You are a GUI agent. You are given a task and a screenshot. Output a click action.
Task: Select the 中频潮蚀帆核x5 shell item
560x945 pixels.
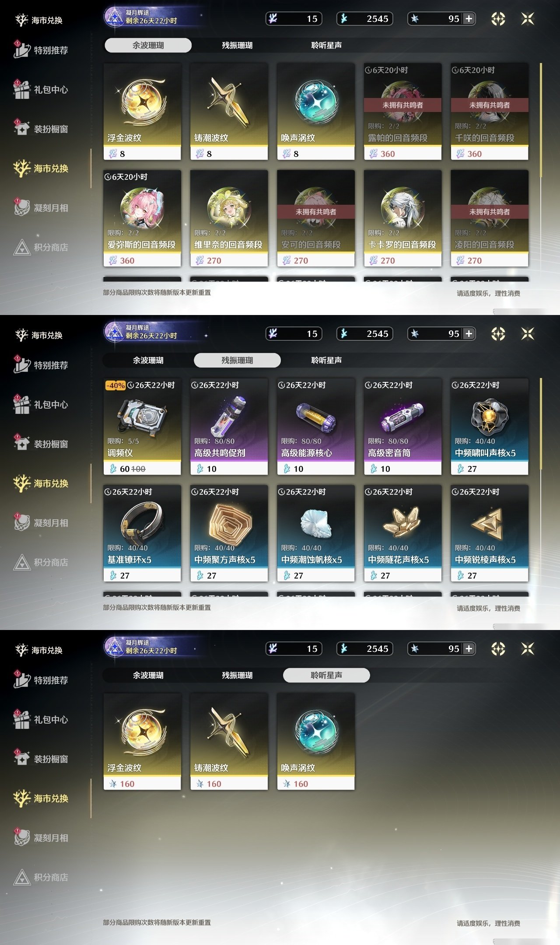point(316,533)
